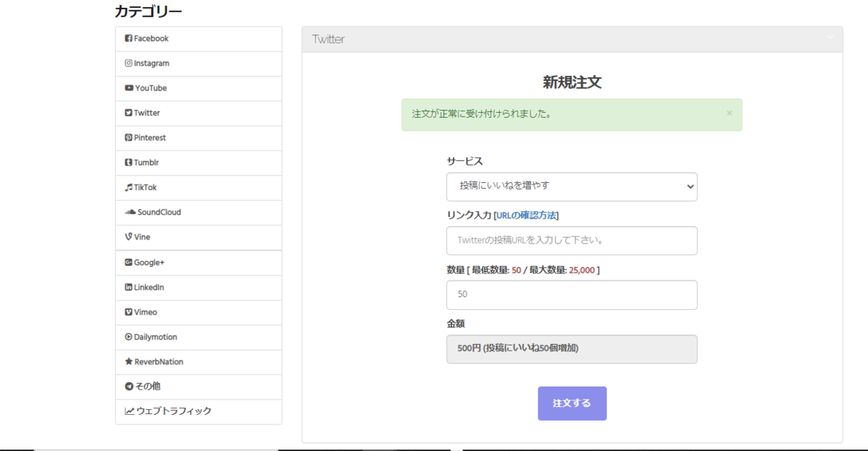Go to the SoundCloud category
The height and width of the screenshot is (451, 868).
[x=198, y=212]
